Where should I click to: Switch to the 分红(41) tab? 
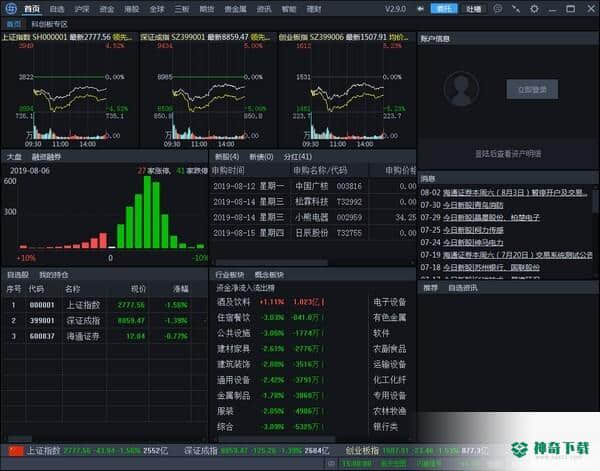[298, 157]
